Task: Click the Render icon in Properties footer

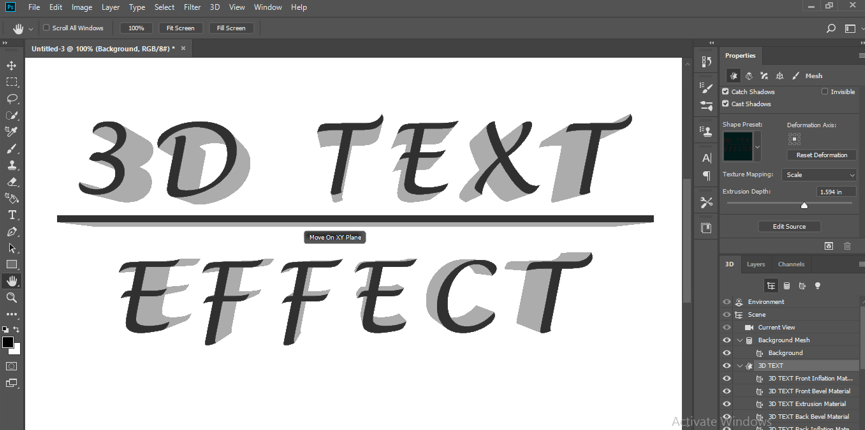Action: [829, 246]
